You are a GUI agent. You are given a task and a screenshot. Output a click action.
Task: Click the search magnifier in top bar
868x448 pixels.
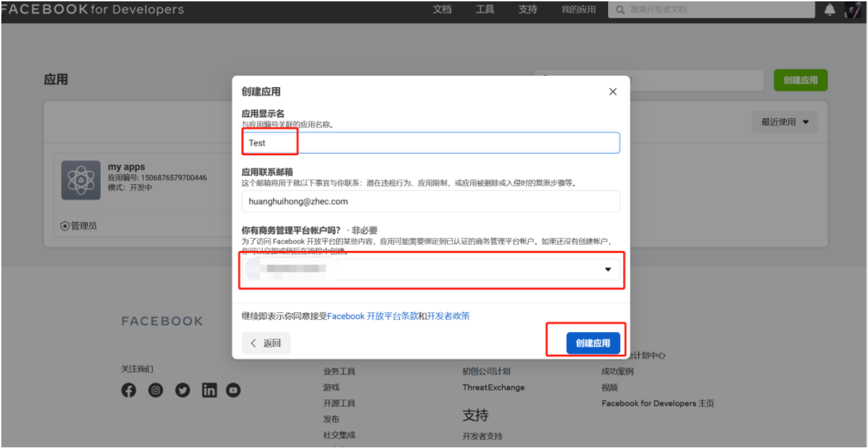pos(618,9)
